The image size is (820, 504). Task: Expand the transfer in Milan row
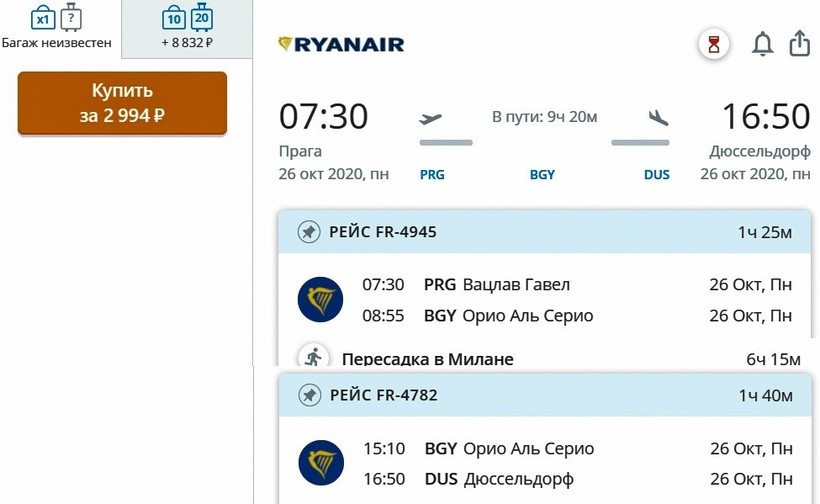[544, 359]
